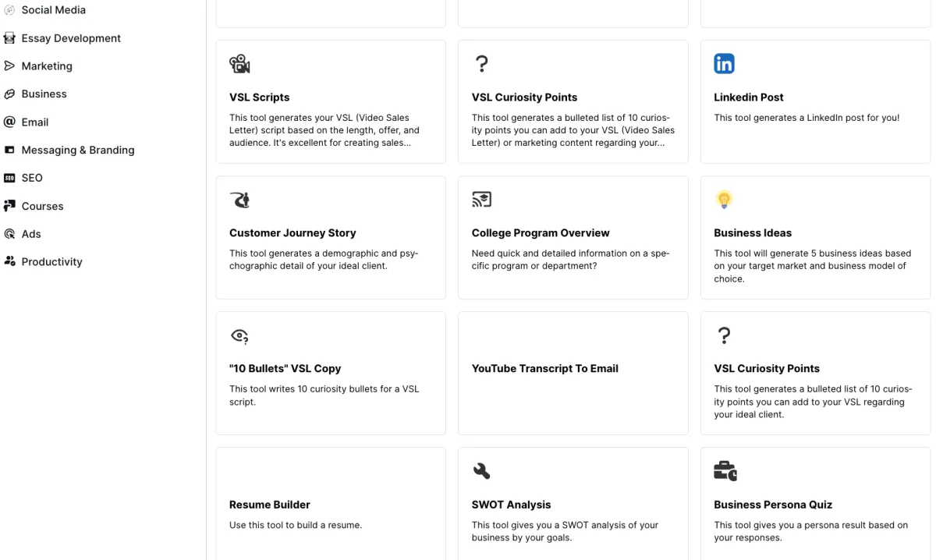Select Messaging & Branding category
The image size is (936, 560).
click(78, 150)
